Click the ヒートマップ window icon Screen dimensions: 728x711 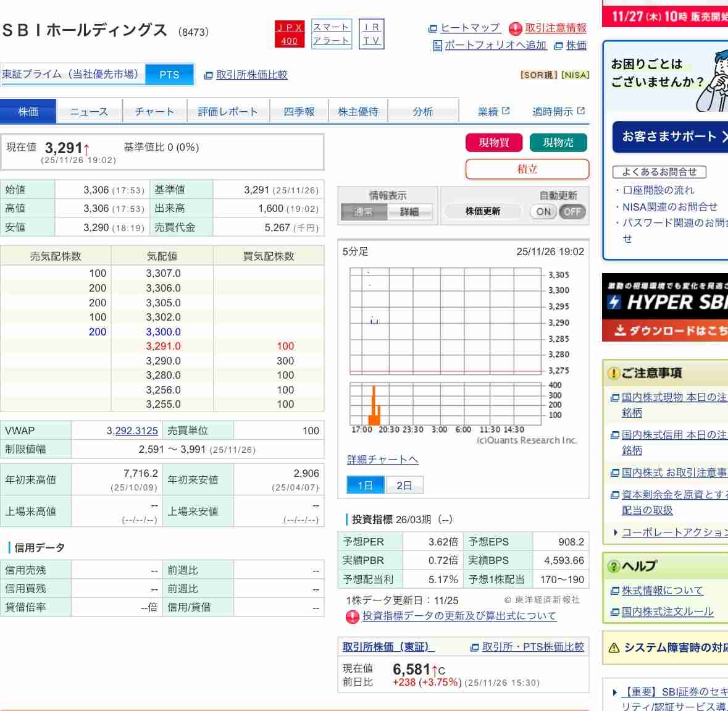pos(432,29)
